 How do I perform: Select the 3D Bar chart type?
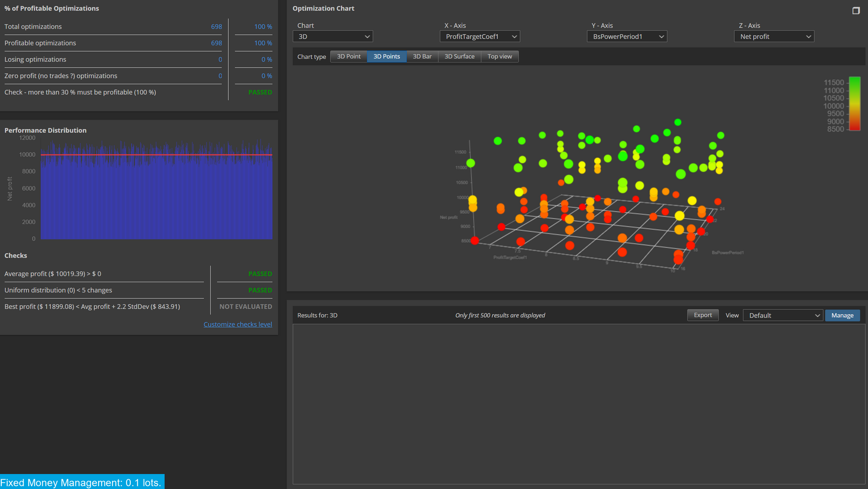click(x=422, y=57)
